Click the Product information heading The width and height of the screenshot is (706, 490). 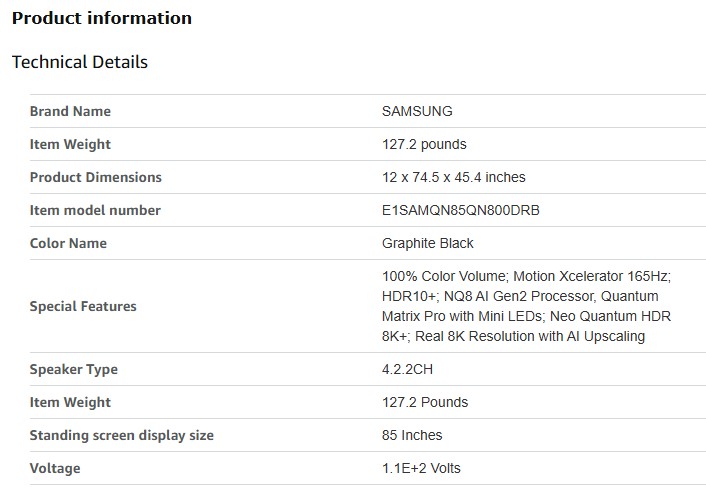102,18
